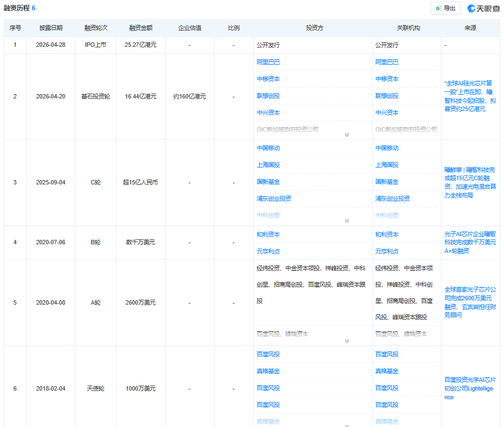Select 公开发行 in the 投资方 column
Screen dimensions: 504x427
tap(268, 45)
